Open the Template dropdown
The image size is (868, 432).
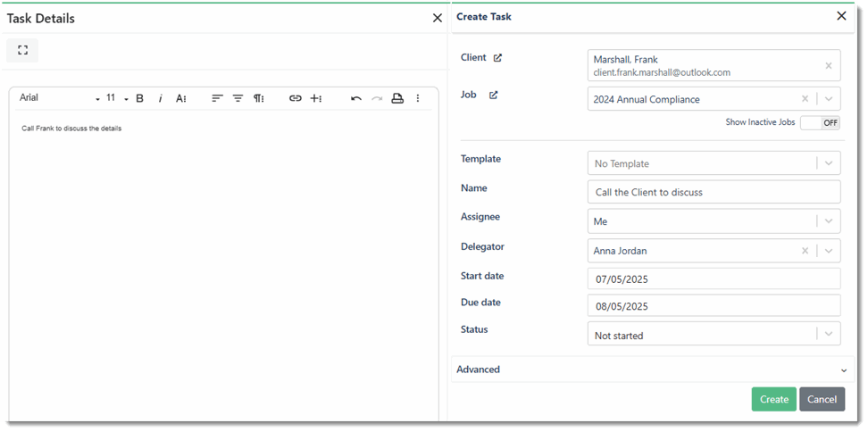(x=714, y=163)
